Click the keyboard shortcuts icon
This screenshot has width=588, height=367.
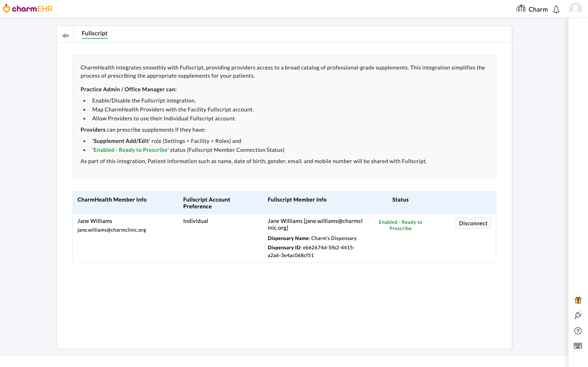click(x=578, y=346)
